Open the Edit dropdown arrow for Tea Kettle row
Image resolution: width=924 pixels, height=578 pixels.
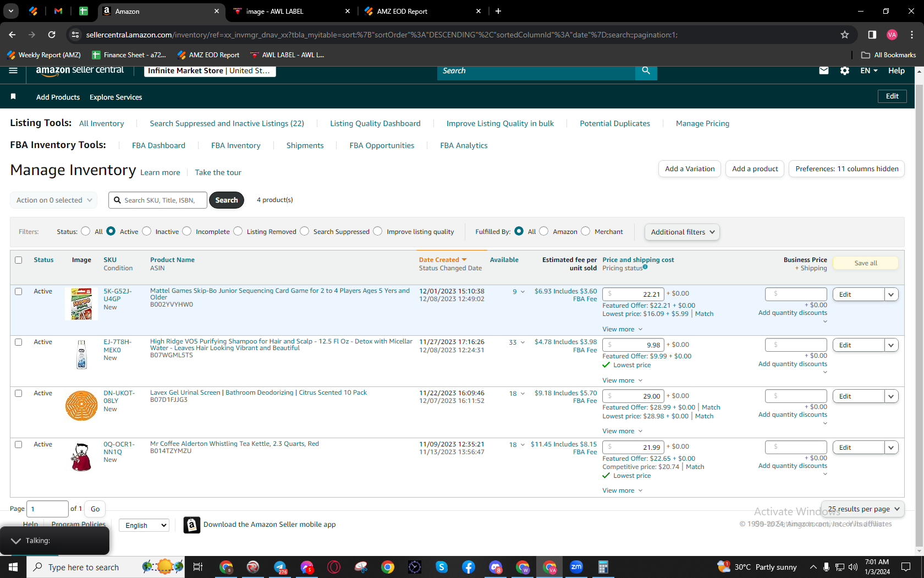tap(892, 448)
